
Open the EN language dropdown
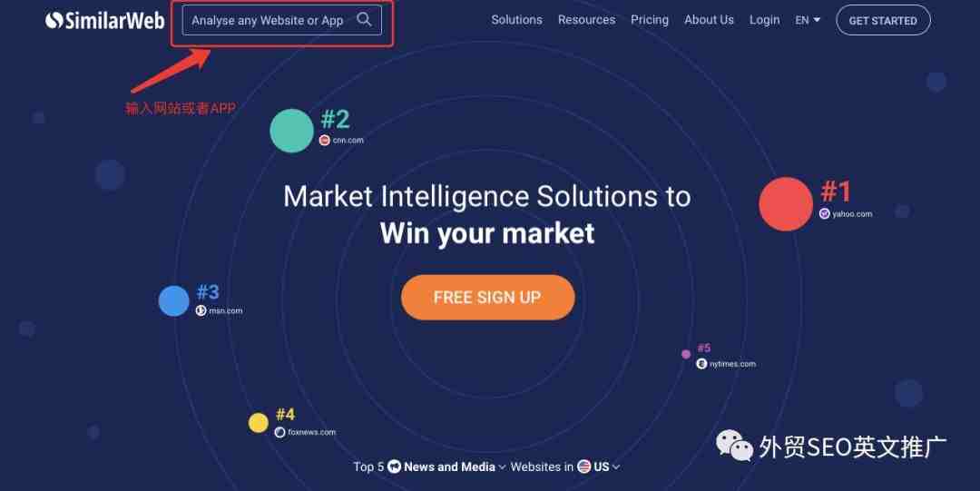tap(808, 20)
